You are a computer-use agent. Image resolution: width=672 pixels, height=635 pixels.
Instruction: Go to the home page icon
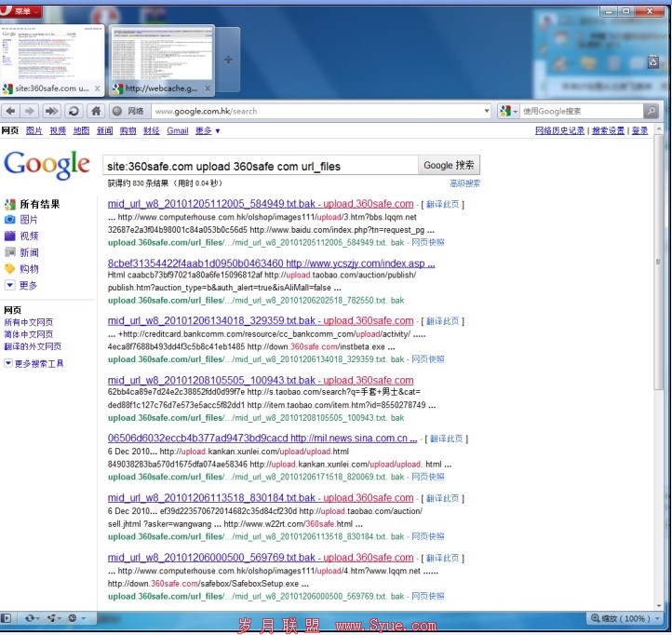coord(96,111)
